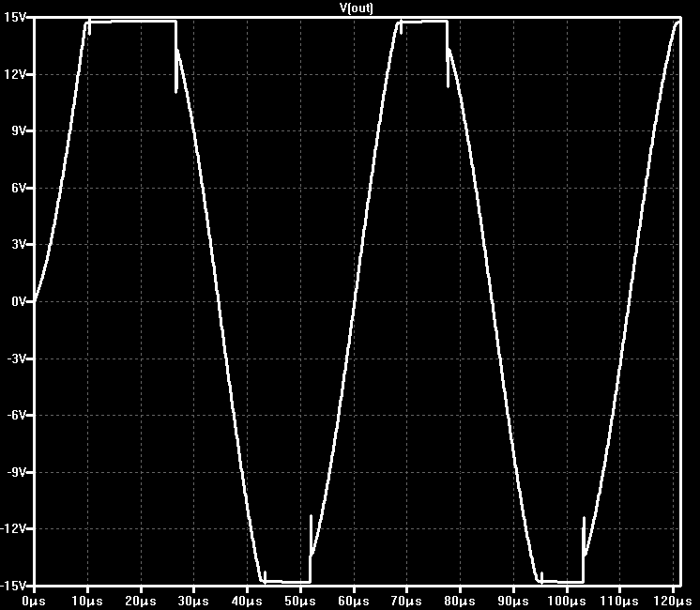Click the 30µs time axis label
700x610 pixels.
(193, 601)
